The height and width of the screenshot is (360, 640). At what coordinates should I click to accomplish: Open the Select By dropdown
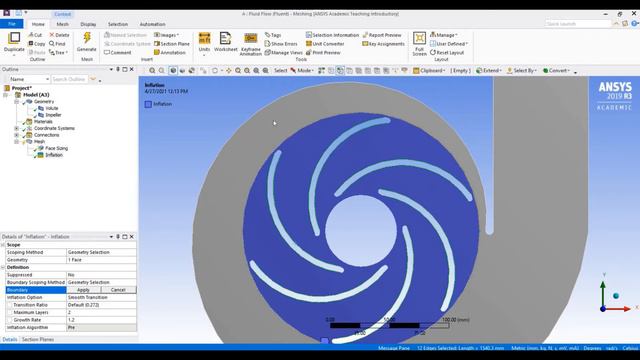pos(522,71)
